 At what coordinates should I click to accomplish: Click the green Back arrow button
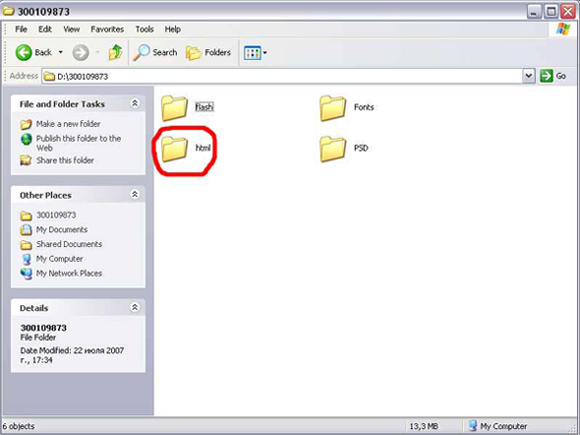(x=24, y=53)
